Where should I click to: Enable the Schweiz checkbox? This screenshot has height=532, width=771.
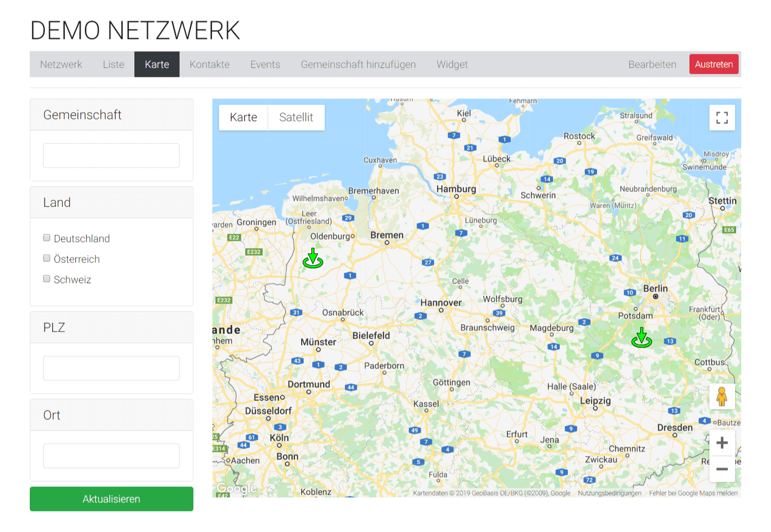[x=46, y=278]
